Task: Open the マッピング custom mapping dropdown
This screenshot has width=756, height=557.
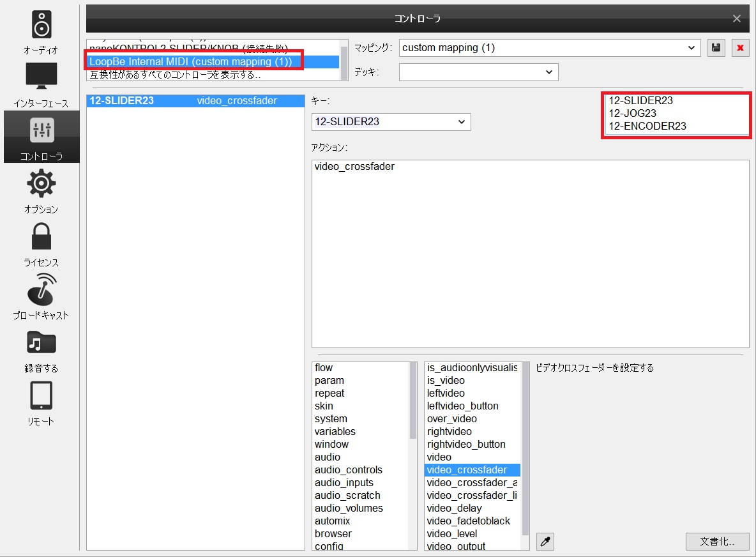Action: tap(550, 48)
